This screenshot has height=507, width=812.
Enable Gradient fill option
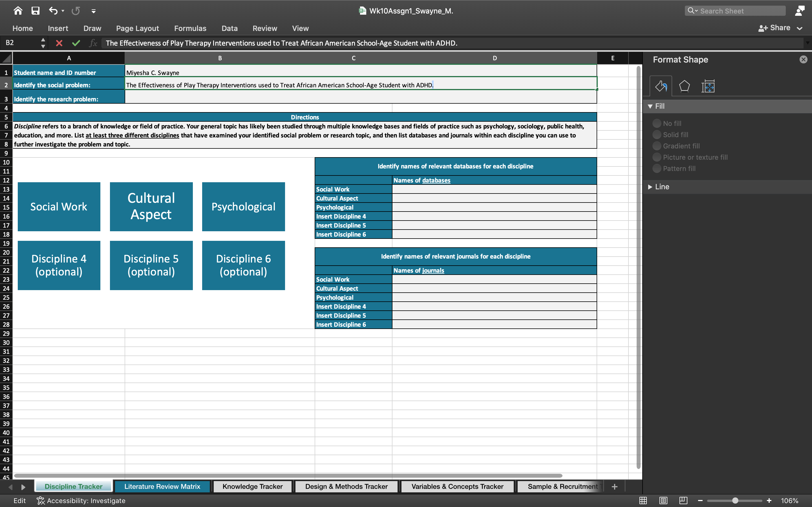coord(657,146)
